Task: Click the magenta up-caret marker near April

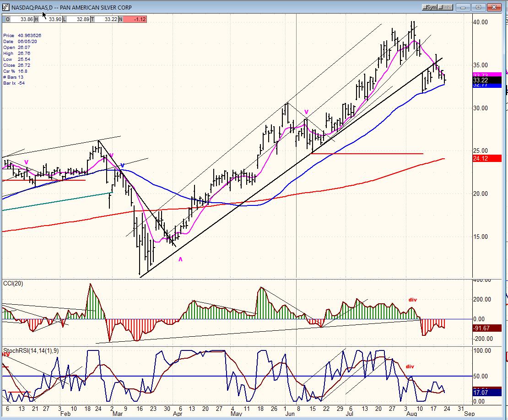Action: click(180, 259)
